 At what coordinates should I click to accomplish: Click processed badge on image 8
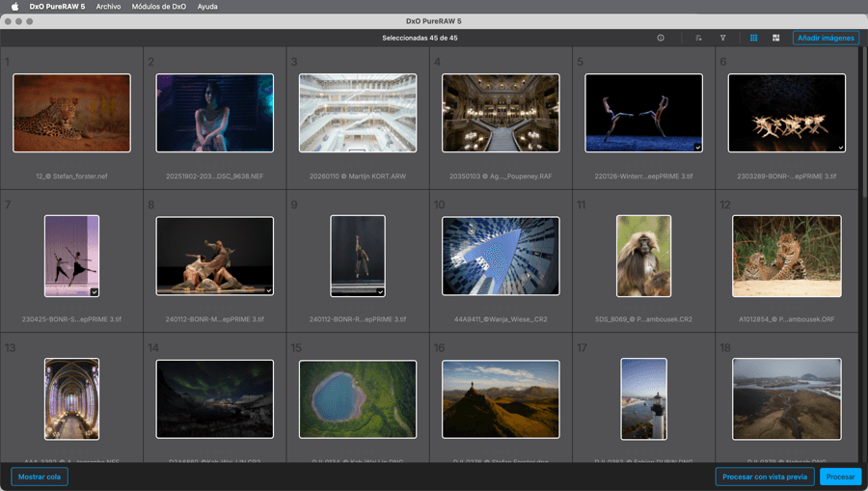[268, 290]
